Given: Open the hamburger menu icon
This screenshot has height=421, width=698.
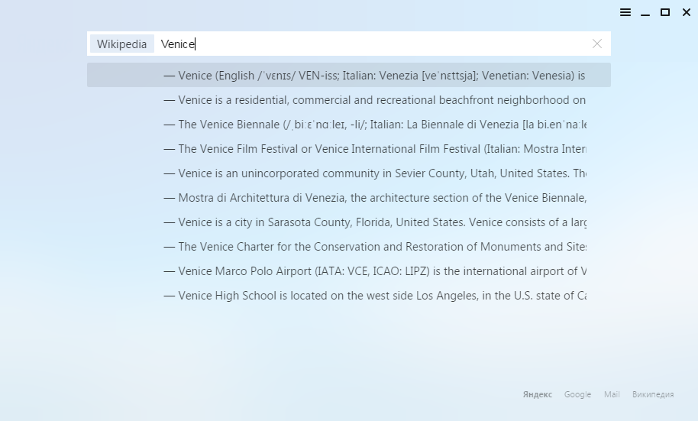Looking at the screenshot, I should [625, 12].
